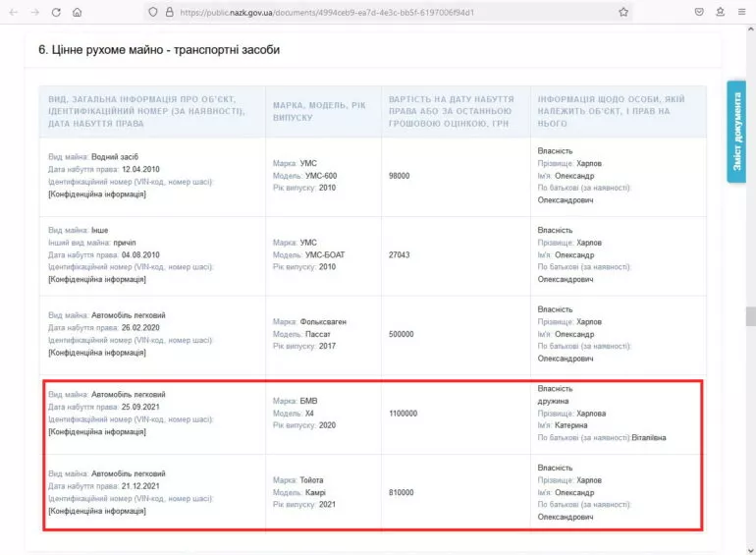Click the site security padlock icon
The image size is (756, 555).
click(169, 12)
